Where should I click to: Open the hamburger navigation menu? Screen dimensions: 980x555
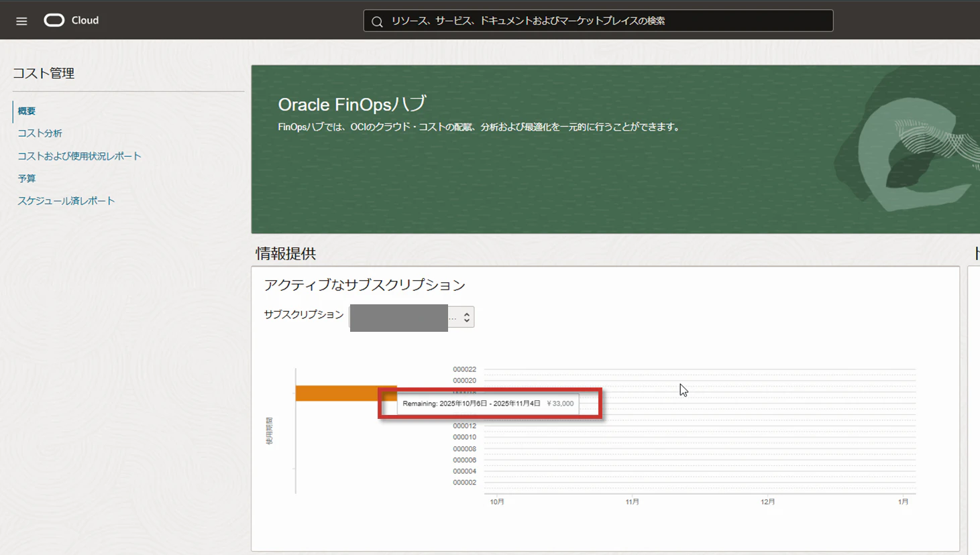point(21,21)
